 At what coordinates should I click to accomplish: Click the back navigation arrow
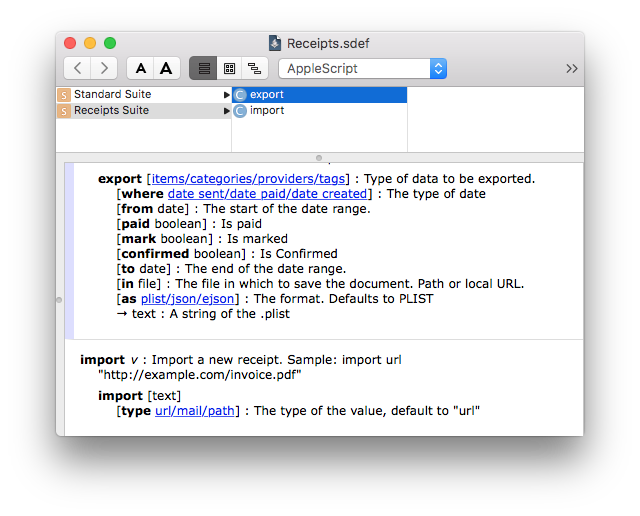pyautogui.click(x=78, y=68)
